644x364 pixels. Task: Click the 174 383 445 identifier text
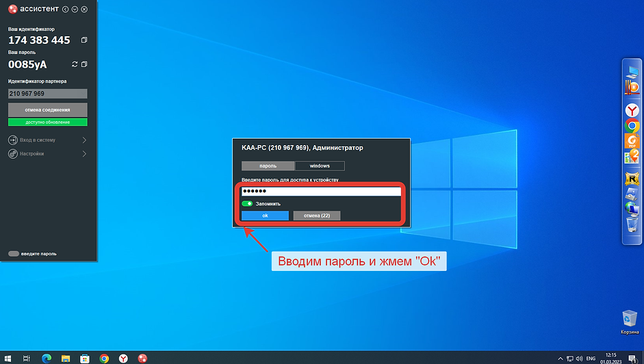(x=40, y=40)
